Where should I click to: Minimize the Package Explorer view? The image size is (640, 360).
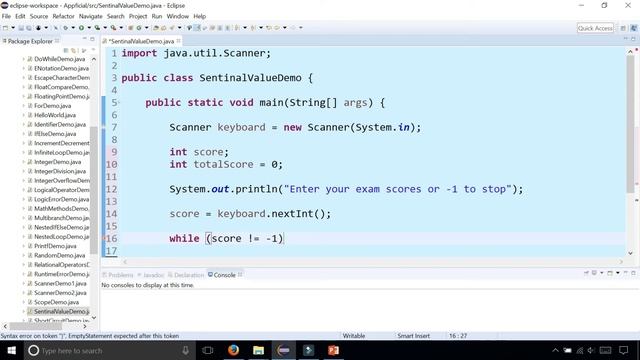pyautogui.click(x=84, y=39)
